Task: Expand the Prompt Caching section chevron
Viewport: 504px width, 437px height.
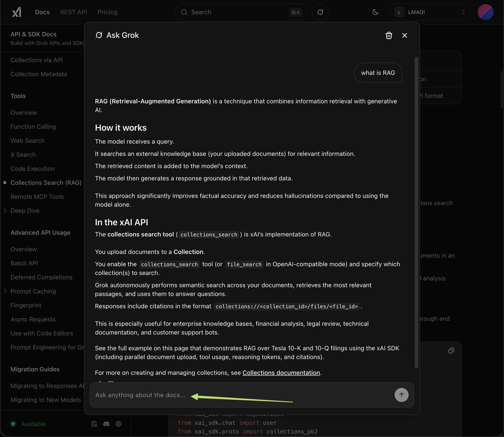Action: (5, 291)
